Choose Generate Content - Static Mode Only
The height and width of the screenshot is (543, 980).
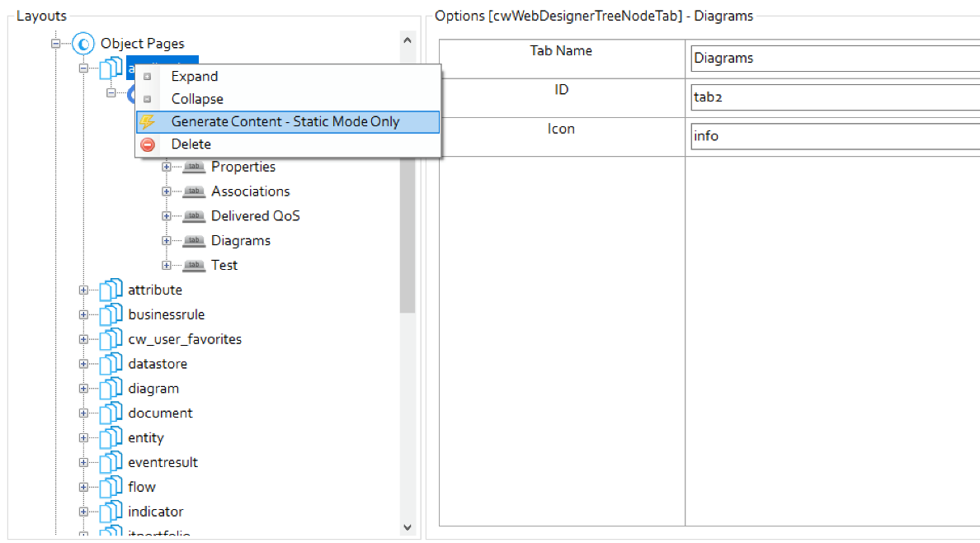coord(285,122)
